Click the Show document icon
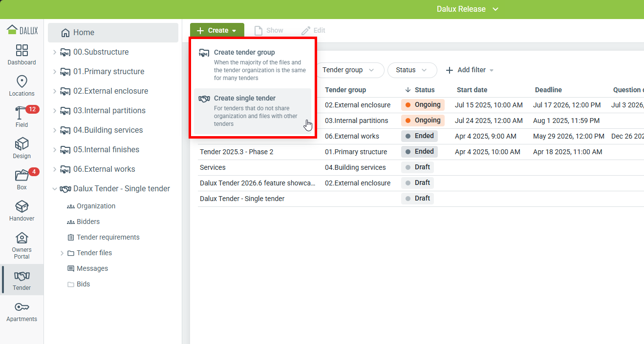 pyautogui.click(x=258, y=31)
